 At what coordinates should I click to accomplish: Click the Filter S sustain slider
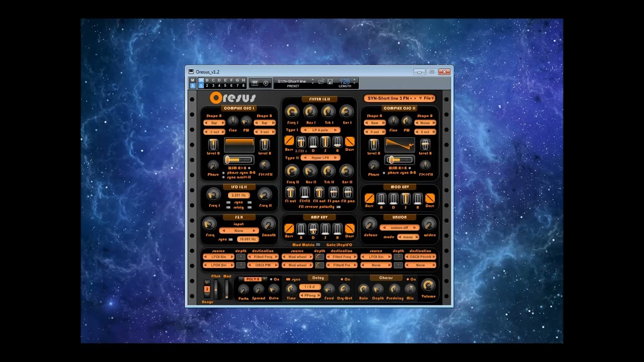point(325,142)
